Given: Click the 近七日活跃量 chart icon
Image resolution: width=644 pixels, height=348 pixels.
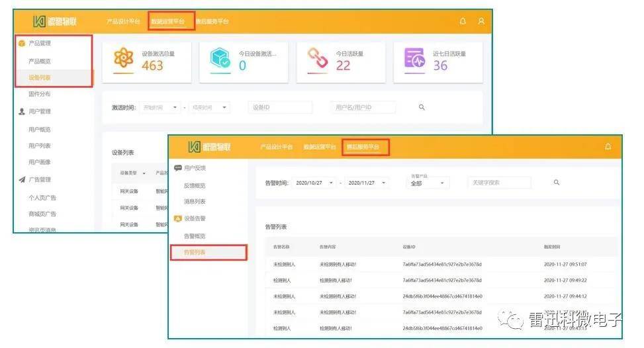Looking at the screenshot, I should (415, 60).
